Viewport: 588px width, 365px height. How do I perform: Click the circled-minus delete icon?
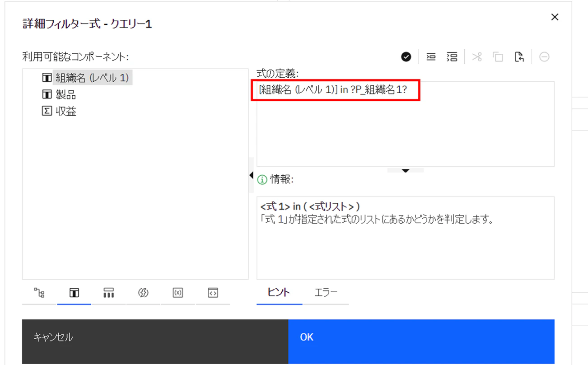tap(544, 57)
